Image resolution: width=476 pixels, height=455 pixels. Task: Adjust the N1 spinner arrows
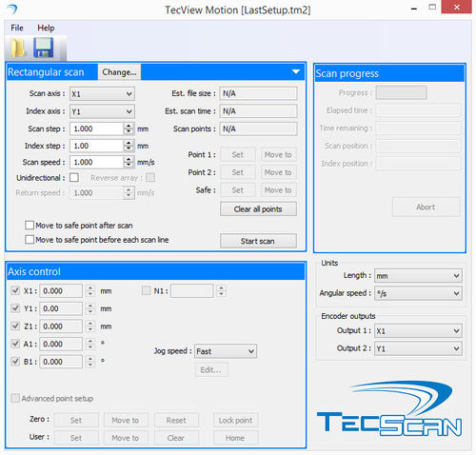tap(221, 291)
